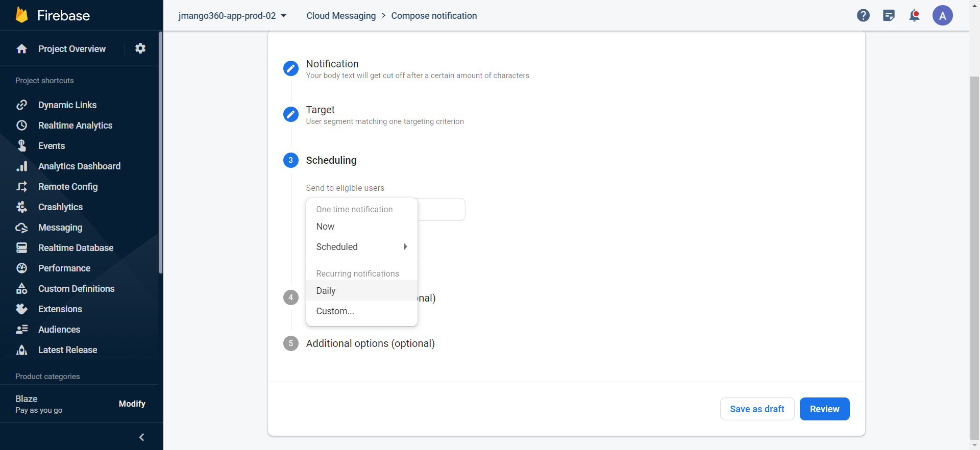
Task: Click Save as draft
Action: pos(757,409)
